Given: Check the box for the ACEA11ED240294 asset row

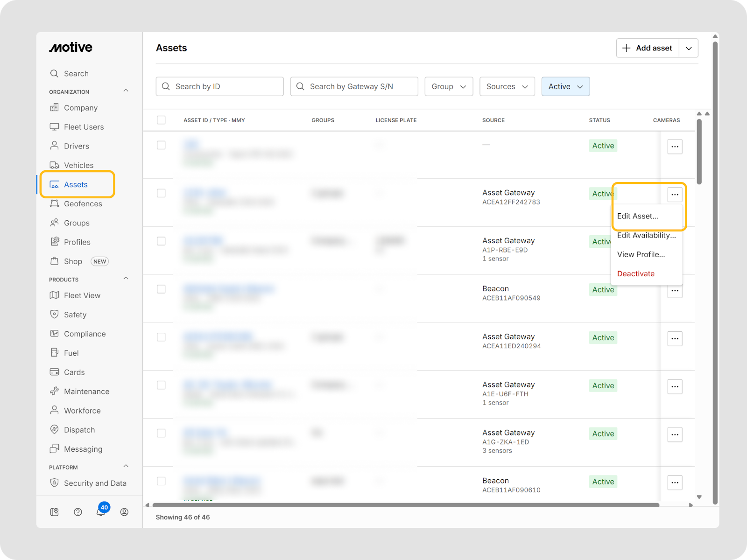Looking at the screenshot, I should [161, 337].
